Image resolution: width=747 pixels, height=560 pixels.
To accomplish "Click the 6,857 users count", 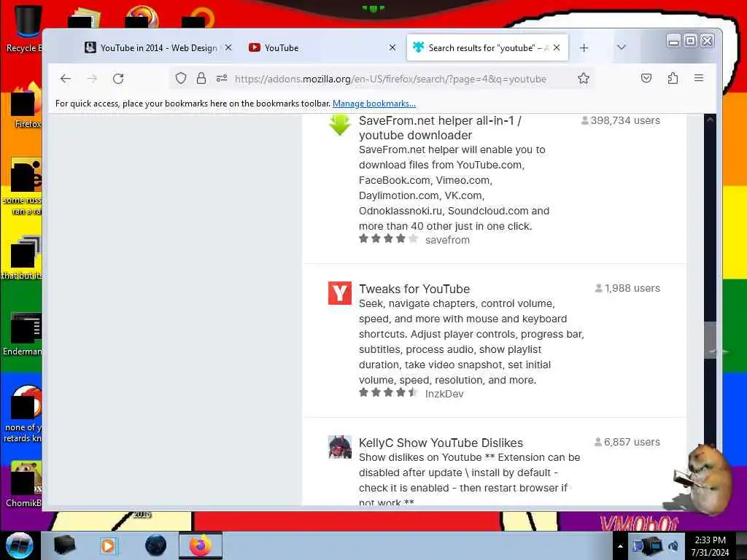I will [627, 442].
